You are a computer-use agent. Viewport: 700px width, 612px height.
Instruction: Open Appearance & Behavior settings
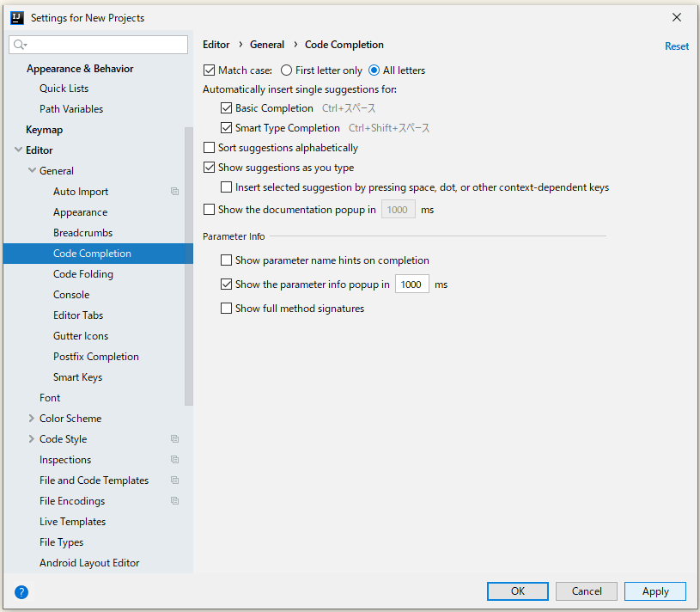pyautogui.click(x=80, y=69)
